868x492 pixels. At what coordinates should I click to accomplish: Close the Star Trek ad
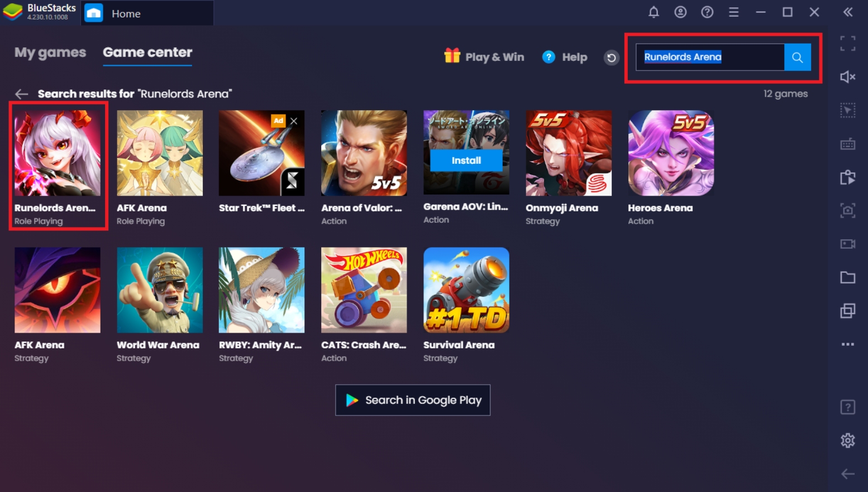[294, 120]
